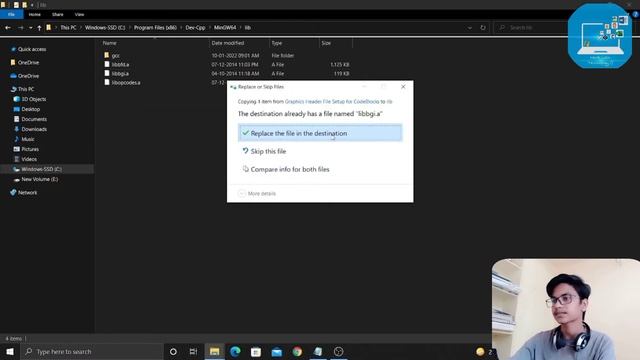Sort by Size column header
Viewport: 640px width, 360px height.
(326, 43)
